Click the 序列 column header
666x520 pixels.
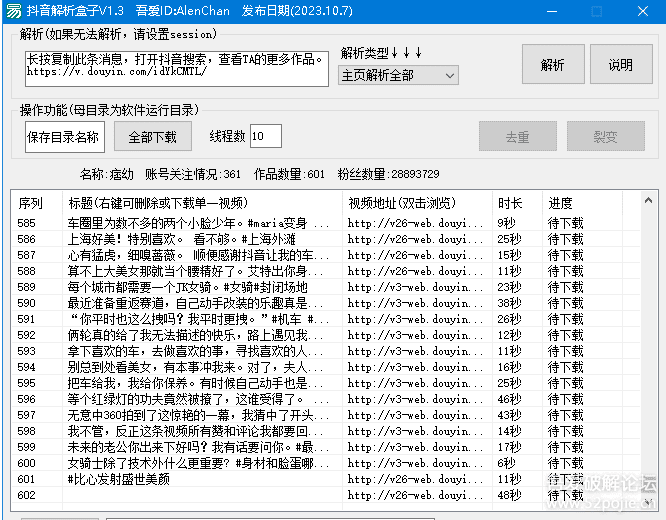(36, 203)
